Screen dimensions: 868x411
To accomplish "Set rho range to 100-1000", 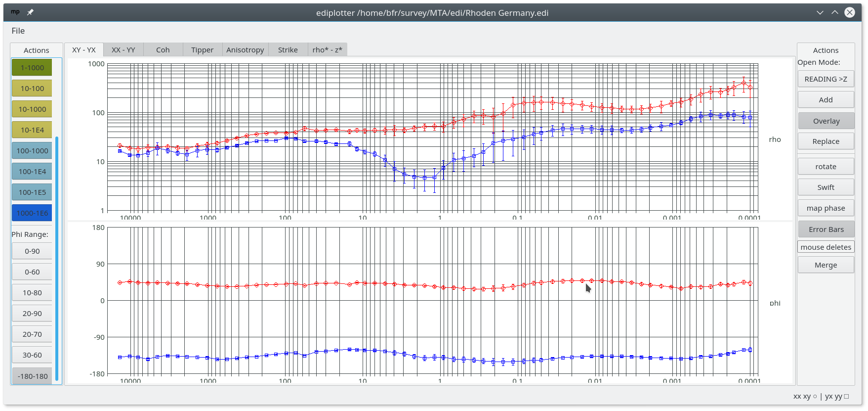I will [x=32, y=151].
